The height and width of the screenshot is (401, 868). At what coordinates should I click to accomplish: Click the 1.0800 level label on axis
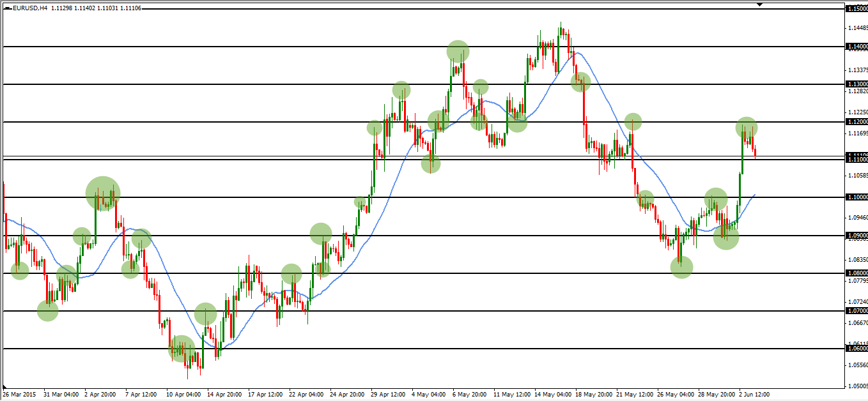pos(856,273)
